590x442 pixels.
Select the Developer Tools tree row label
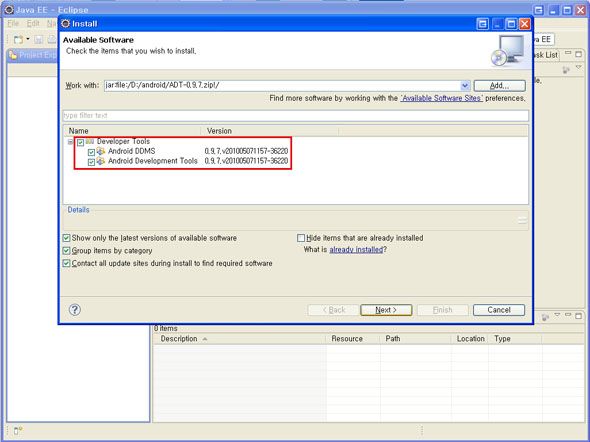123,141
